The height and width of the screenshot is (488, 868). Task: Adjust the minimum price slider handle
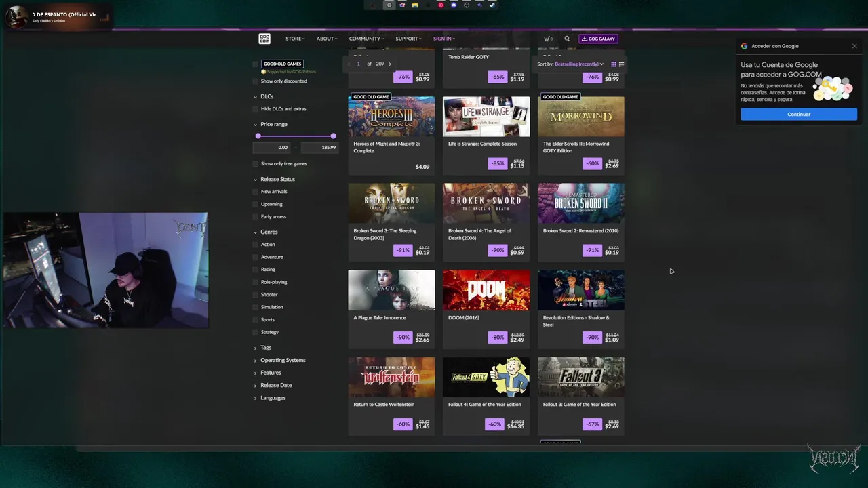pos(258,136)
